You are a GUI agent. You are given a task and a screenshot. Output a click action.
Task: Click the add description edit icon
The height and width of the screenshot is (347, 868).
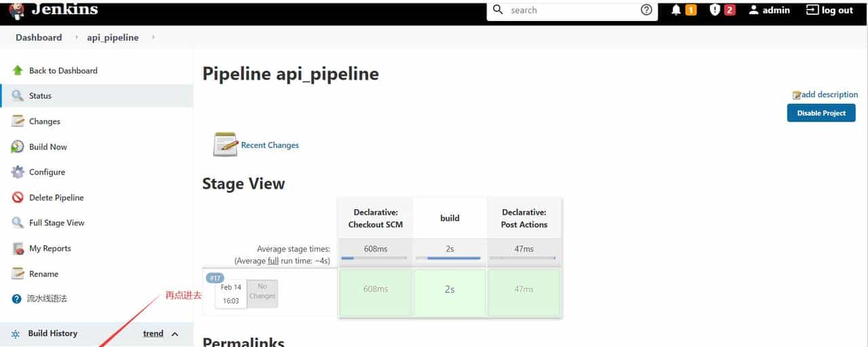797,95
